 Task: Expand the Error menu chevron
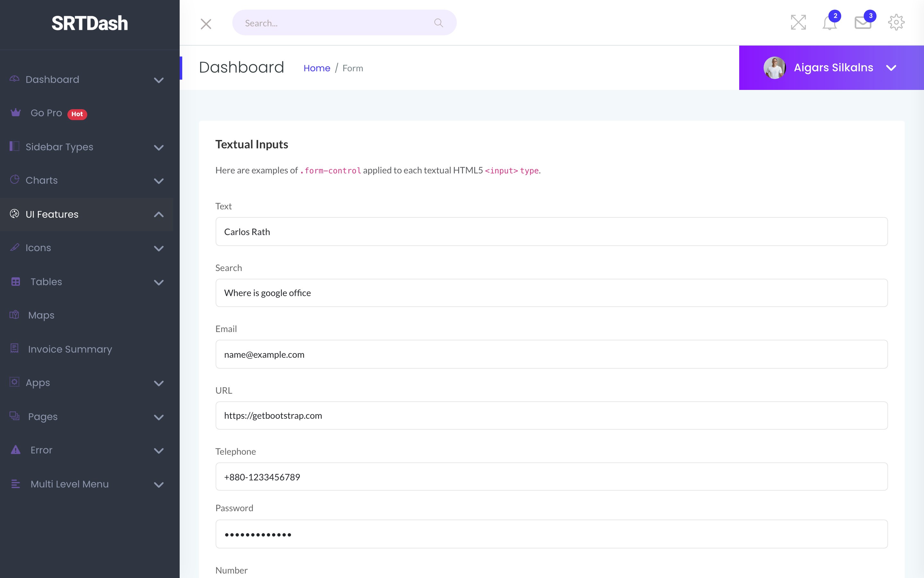click(158, 451)
